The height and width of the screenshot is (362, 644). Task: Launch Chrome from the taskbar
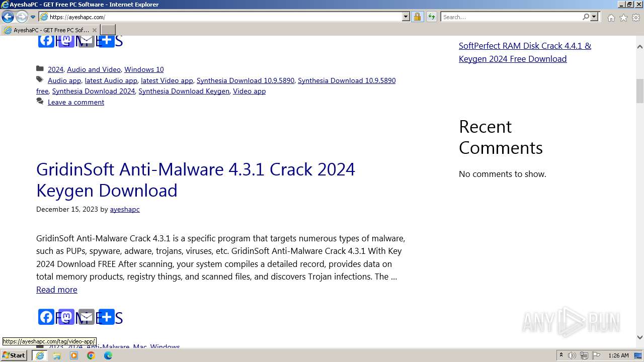91,355
